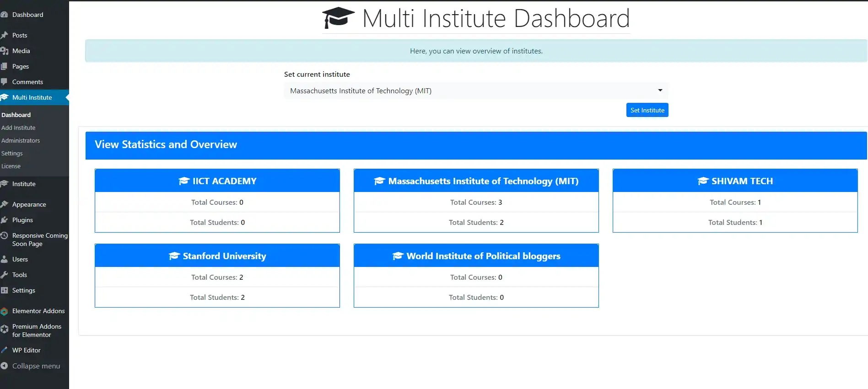Click Total Students: 2 on Stanford card
The height and width of the screenshot is (389, 868).
tap(217, 297)
